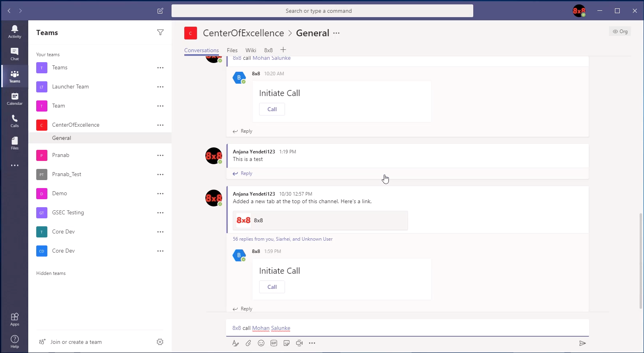The height and width of the screenshot is (353, 644).
Task: Open the sticker picker
Action: (287, 343)
